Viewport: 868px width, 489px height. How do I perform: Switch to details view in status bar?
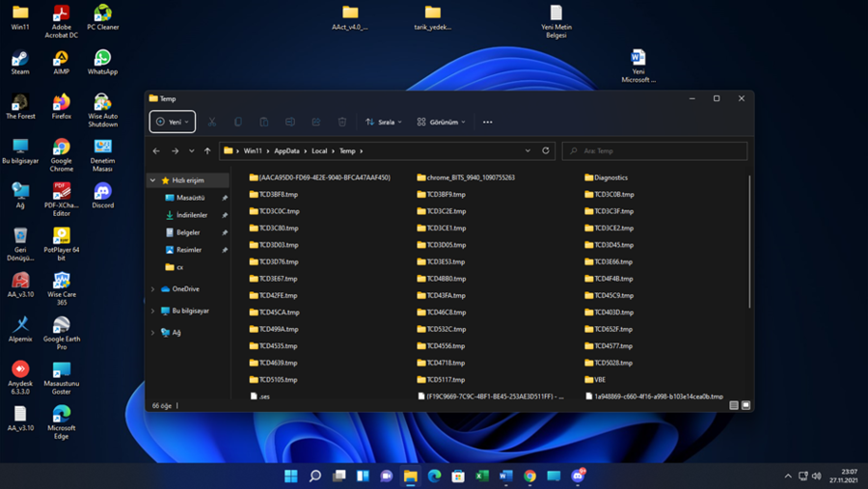pyautogui.click(x=734, y=406)
